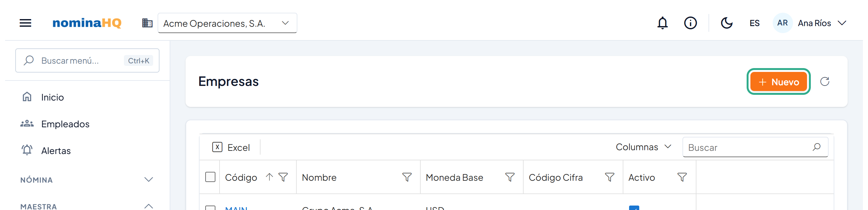
Task: Filter the Activo column
Action: pos(682,177)
